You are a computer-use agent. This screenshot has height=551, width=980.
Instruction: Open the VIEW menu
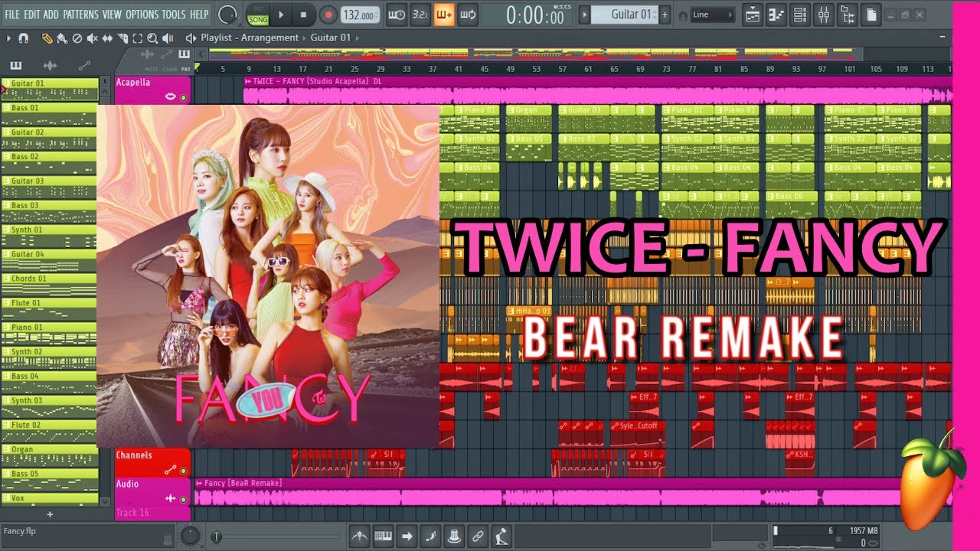112,15
